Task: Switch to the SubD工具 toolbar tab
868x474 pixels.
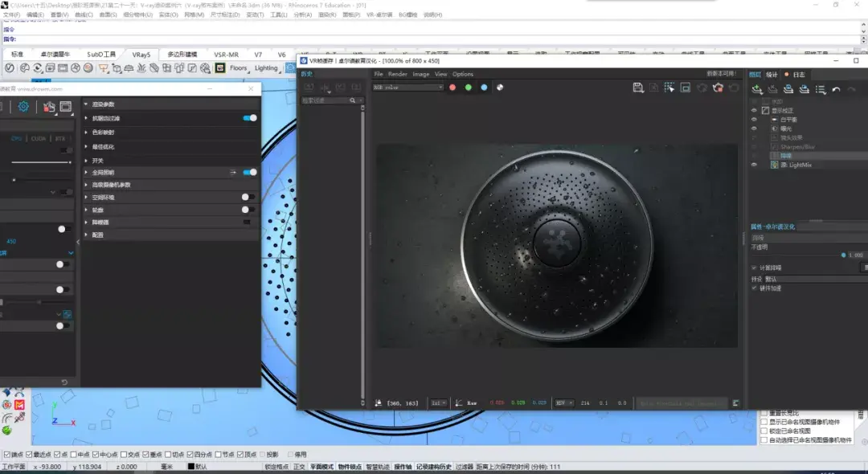Action: pos(101,55)
